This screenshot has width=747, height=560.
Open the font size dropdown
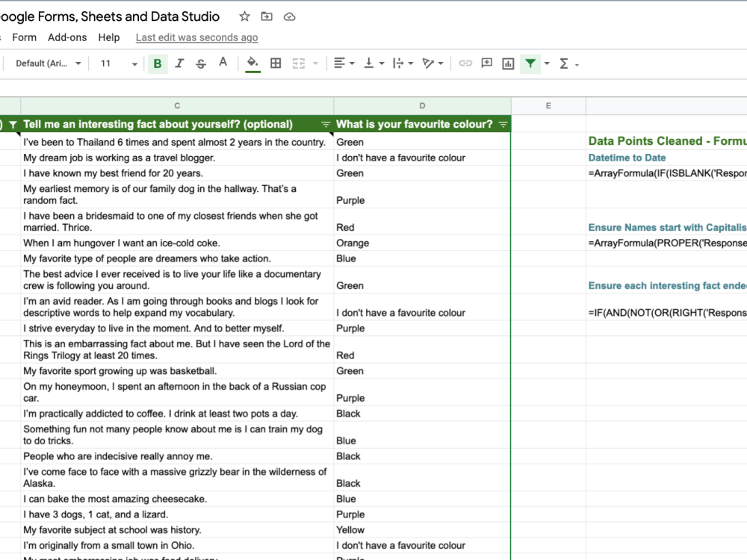116,63
